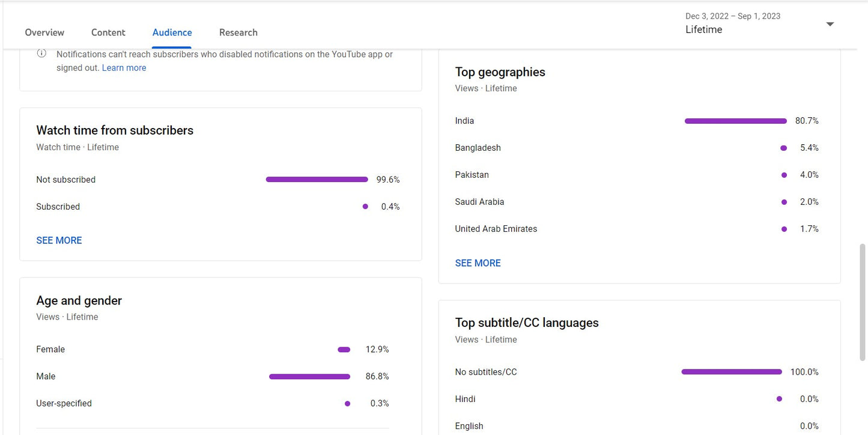Viewport: 868px width, 435px height.
Task: Click the India views bar
Action: [735, 121]
